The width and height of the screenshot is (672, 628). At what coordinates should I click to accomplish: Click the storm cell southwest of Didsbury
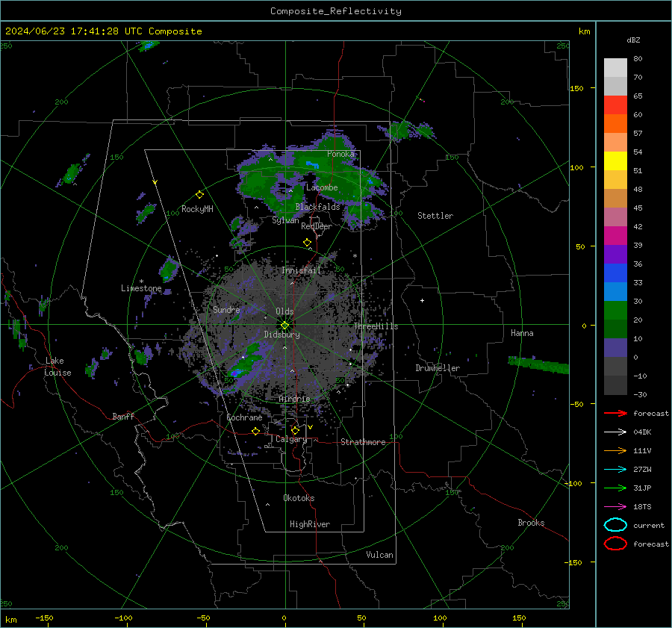[x=246, y=362]
